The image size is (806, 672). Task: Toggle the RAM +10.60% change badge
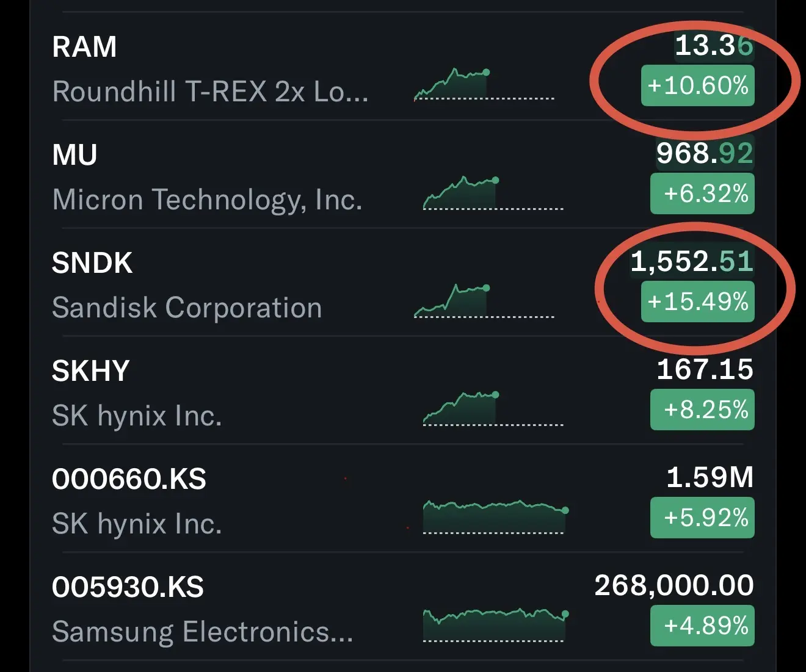coord(697,85)
